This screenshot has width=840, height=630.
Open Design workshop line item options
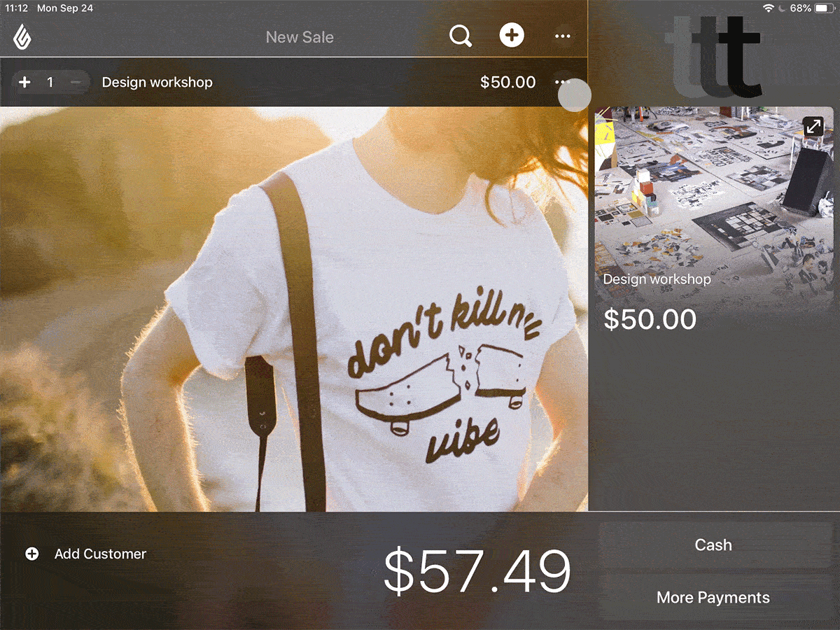coord(563,82)
